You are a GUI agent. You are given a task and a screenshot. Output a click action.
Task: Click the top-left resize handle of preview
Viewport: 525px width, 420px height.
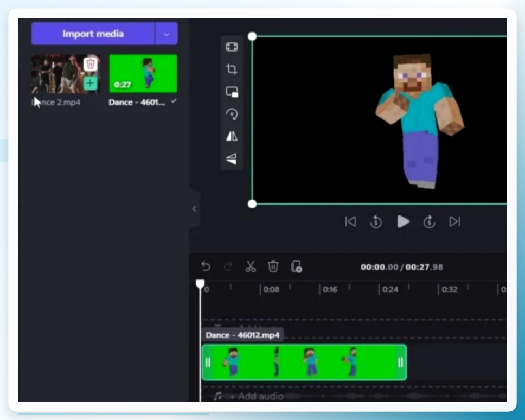[252, 36]
